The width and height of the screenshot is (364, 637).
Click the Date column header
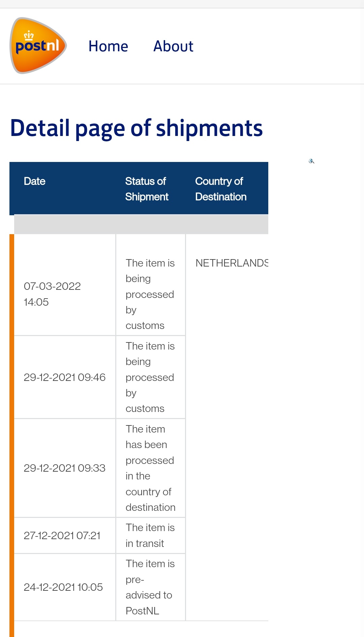click(x=34, y=181)
